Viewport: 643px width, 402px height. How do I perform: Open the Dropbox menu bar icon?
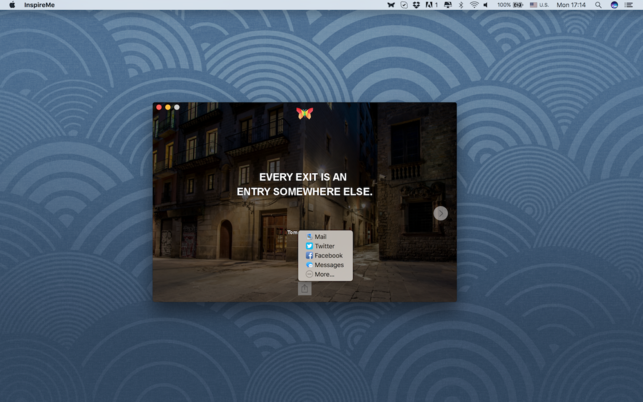tap(416, 5)
